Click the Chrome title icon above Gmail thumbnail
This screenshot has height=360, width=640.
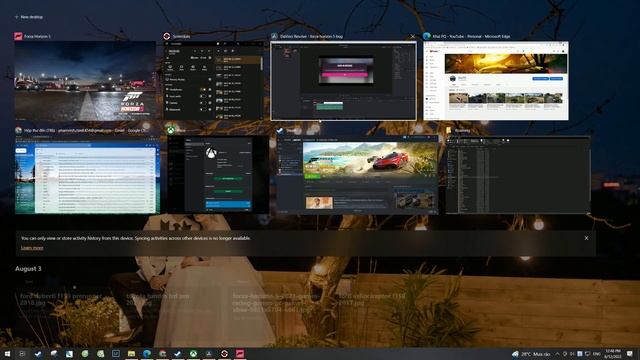click(18, 130)
